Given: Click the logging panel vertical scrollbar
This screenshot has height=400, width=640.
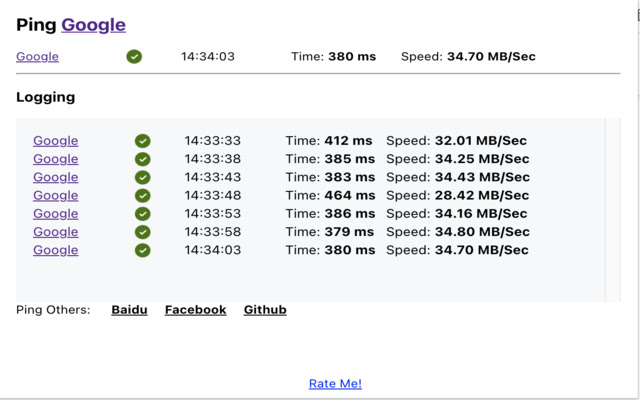Looking at the screenshot, I should pyautogui.click(x=612, y=210).
